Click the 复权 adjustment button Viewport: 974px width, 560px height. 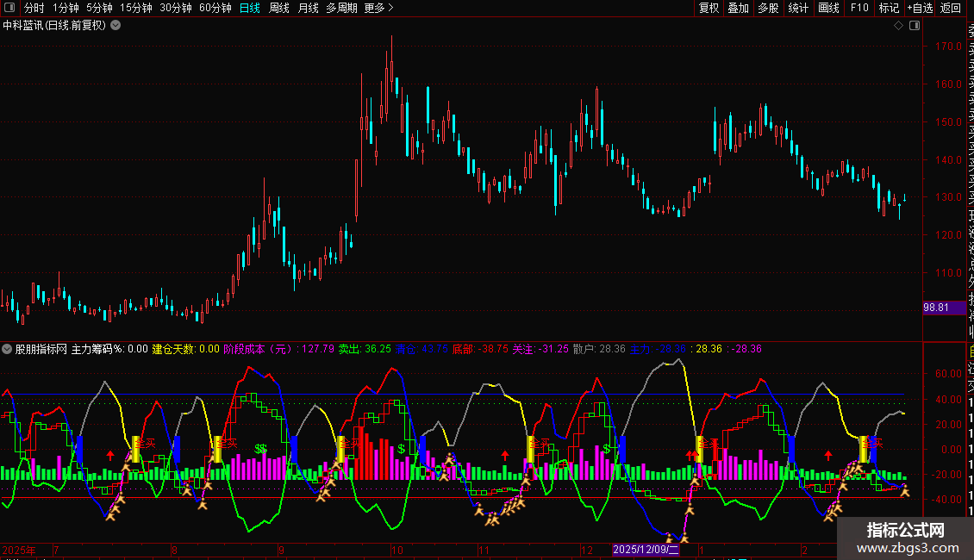[709, 8]
